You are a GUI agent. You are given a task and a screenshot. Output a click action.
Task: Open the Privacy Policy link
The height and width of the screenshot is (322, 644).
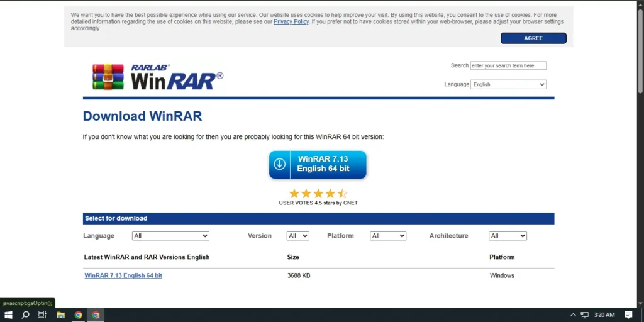(291, 22)
